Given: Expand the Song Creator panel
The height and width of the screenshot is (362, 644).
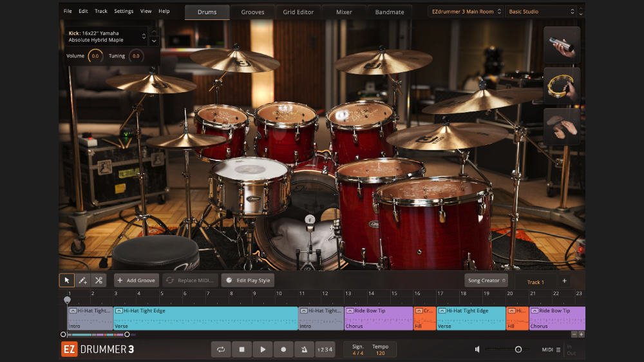Looking at the screenshot, I should 486,281.
